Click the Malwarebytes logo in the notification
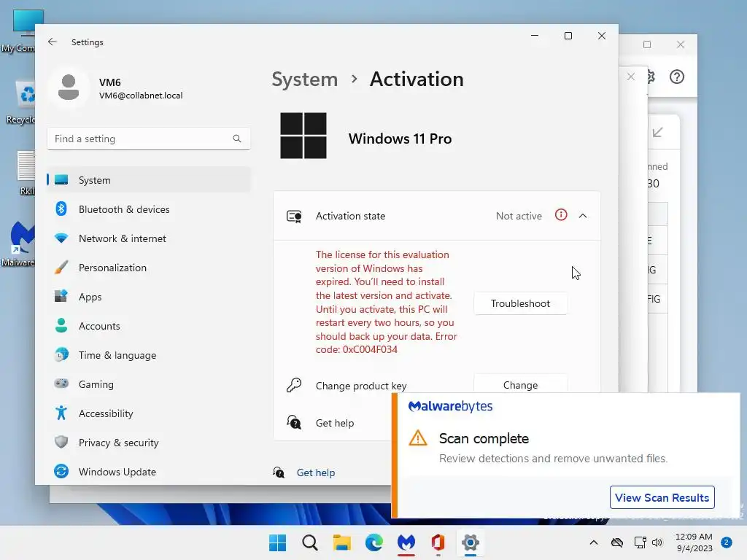 450,406
